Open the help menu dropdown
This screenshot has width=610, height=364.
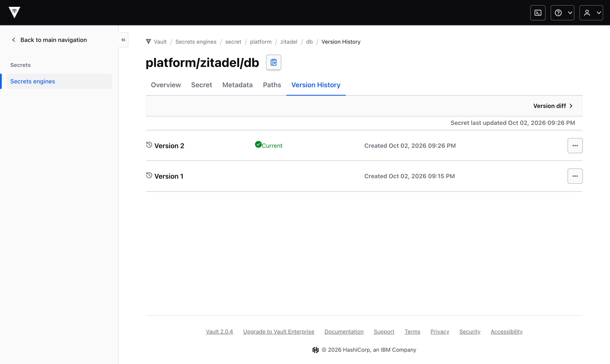[x=562, y=13]
